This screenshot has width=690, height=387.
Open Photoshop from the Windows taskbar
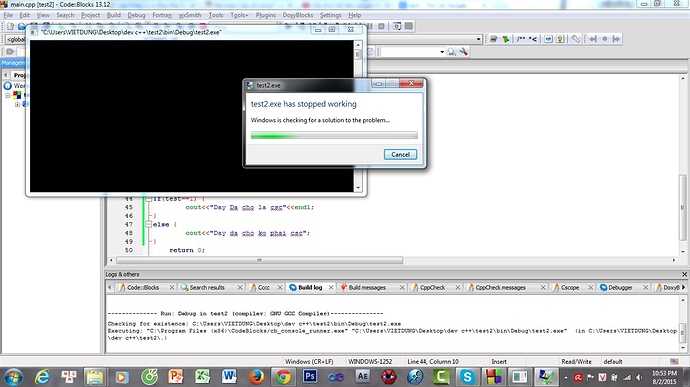pyautogui.click(x=310, y=376)
